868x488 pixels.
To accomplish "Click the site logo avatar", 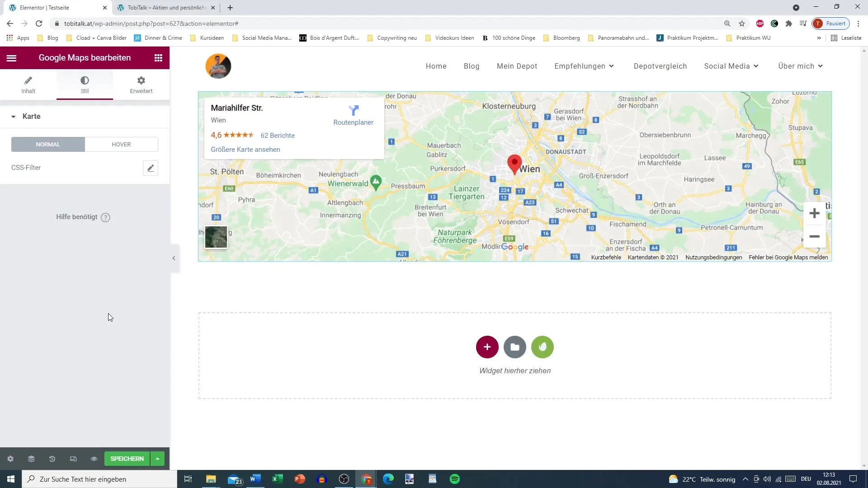I will click(x=218, y=66).
